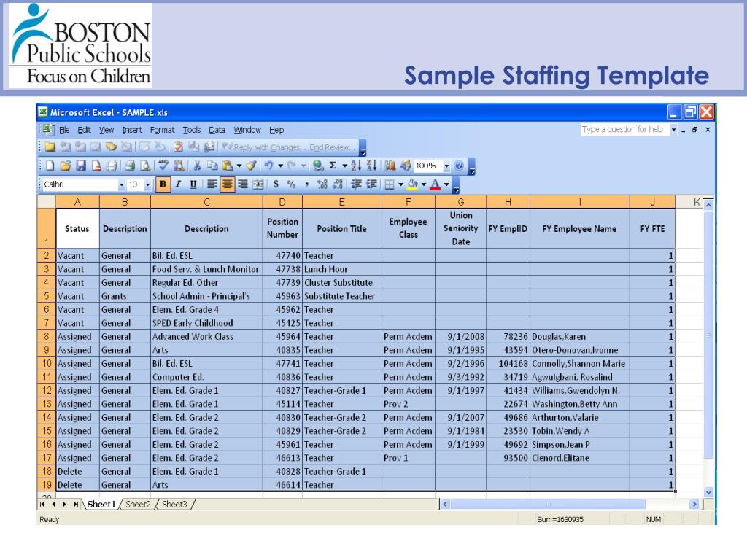Open the Insert menu
Screen dimensions: 747x560
coord(132,130)
